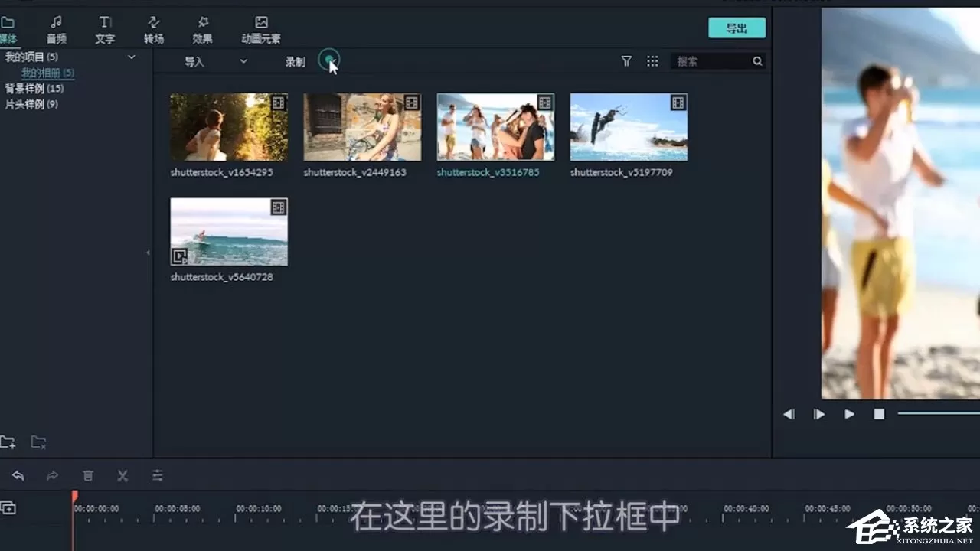This screenshot has height=551, width=980.
Task: Open the Record dropdown circle button
Action: tap(328, 60)
